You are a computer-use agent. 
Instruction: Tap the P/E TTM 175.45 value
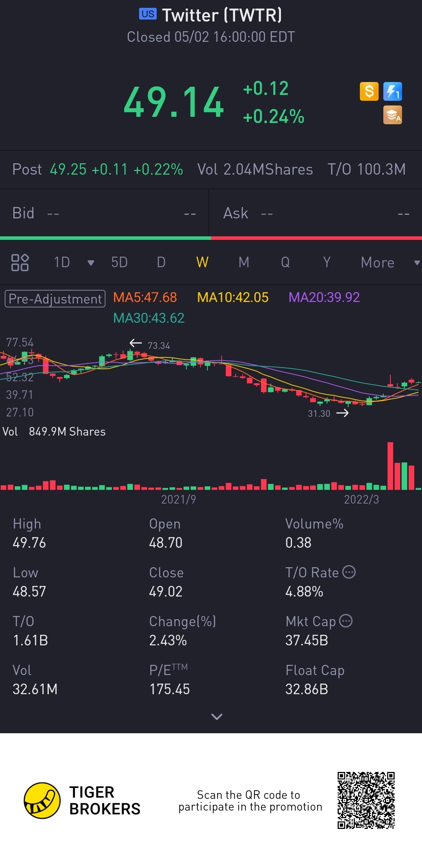170,689
